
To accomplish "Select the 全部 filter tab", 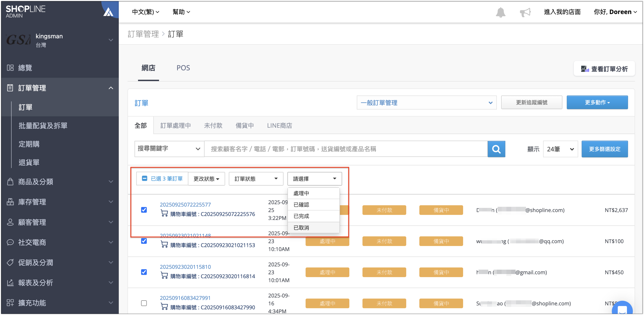I will (x=141, y=125).
